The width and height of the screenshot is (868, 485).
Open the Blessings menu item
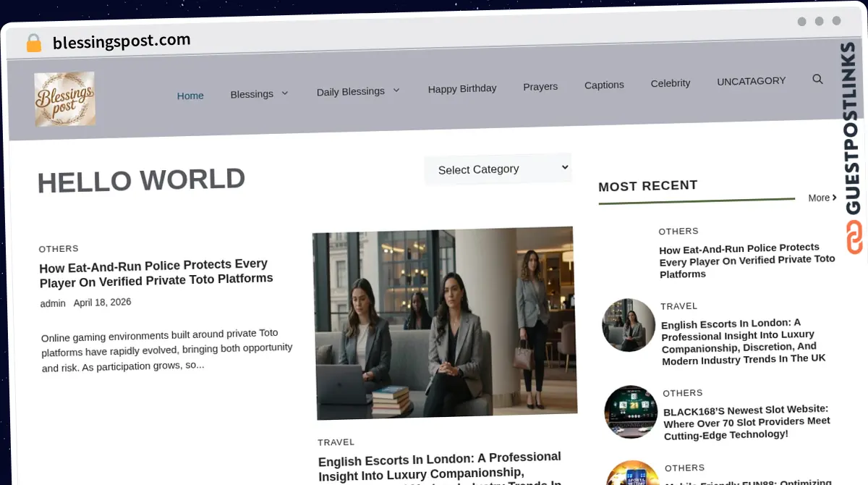tap(252, 94)
